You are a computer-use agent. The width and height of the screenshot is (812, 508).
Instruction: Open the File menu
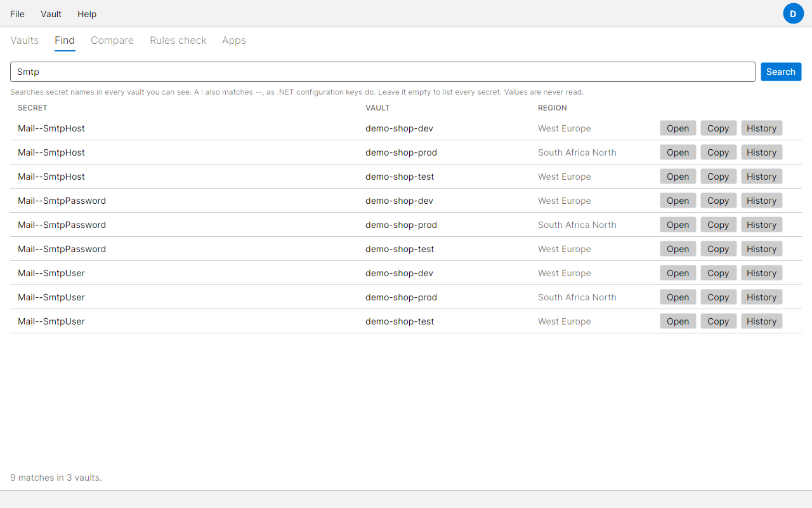(x=18, y=14)
